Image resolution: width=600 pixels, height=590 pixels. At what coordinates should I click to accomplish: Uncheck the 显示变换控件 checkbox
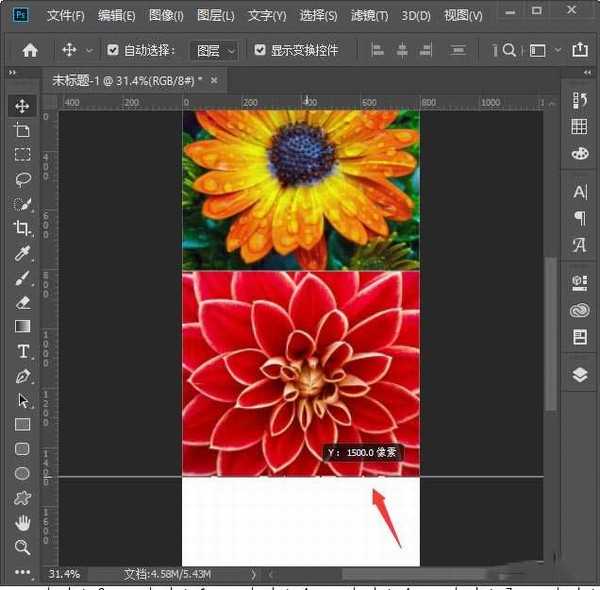tap(260, 50)
